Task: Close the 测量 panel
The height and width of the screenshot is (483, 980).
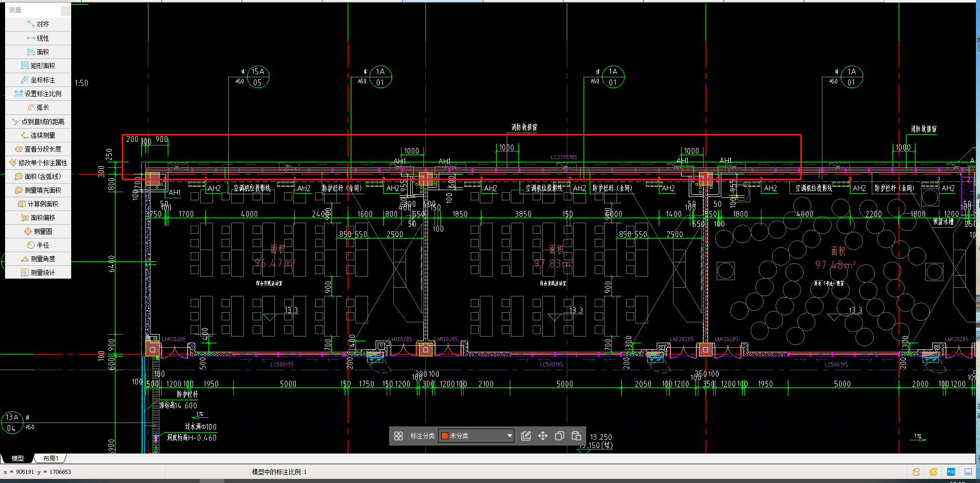Action: pos(66,10)
